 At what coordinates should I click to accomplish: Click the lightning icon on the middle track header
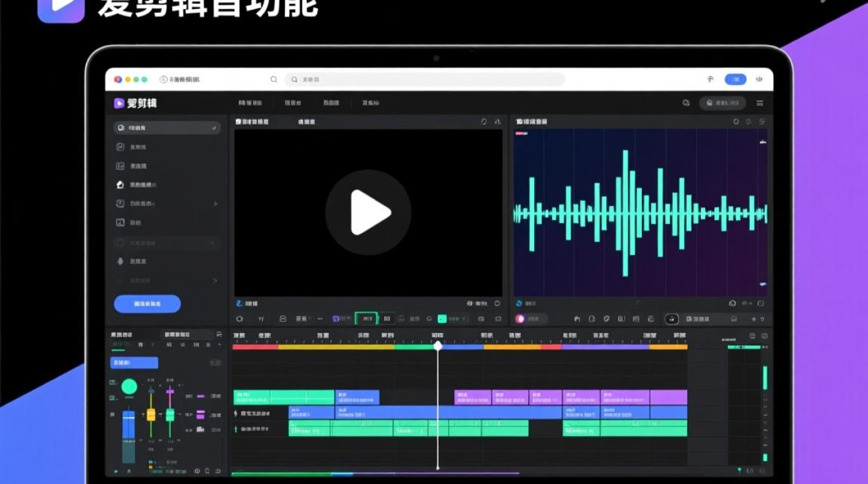point(236,413)
